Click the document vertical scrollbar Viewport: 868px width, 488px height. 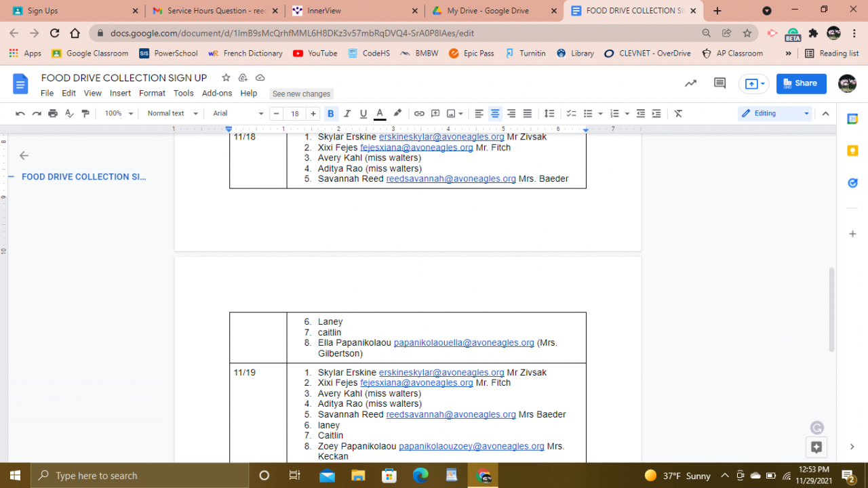[x=832, y=308]
